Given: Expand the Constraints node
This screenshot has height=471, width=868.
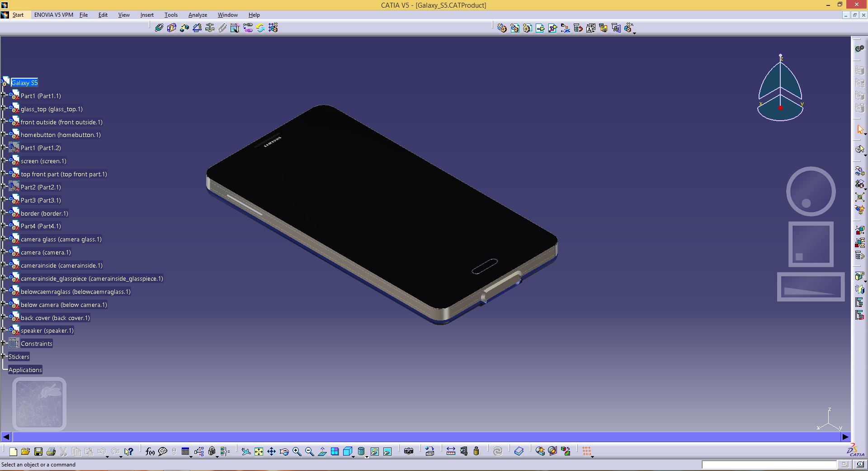Looking at the screenshot, I should click(x=3, y=343).
